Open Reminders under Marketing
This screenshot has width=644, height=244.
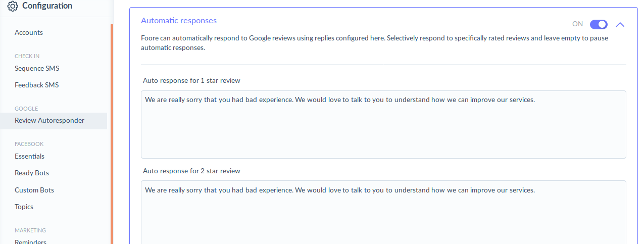point(30,241)
